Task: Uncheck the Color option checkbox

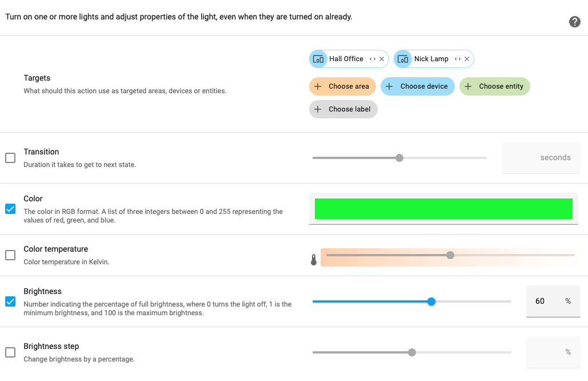Action: 10,209
